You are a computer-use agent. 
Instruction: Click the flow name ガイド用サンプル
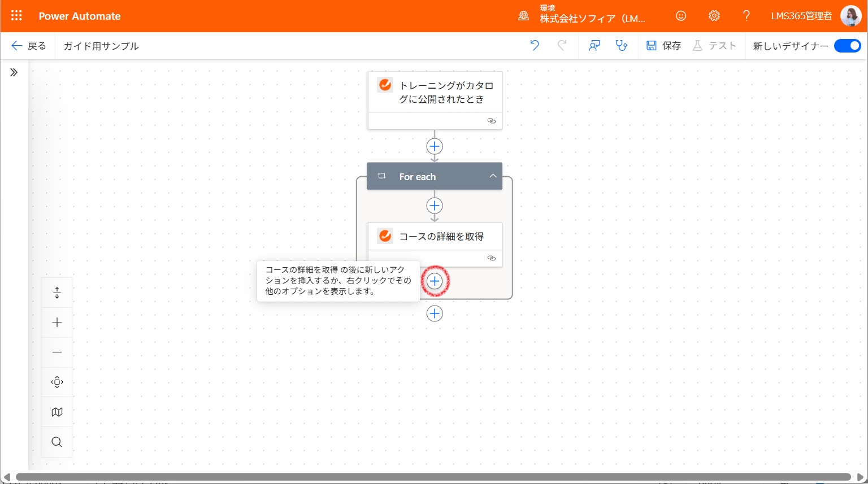click(101, 46)
